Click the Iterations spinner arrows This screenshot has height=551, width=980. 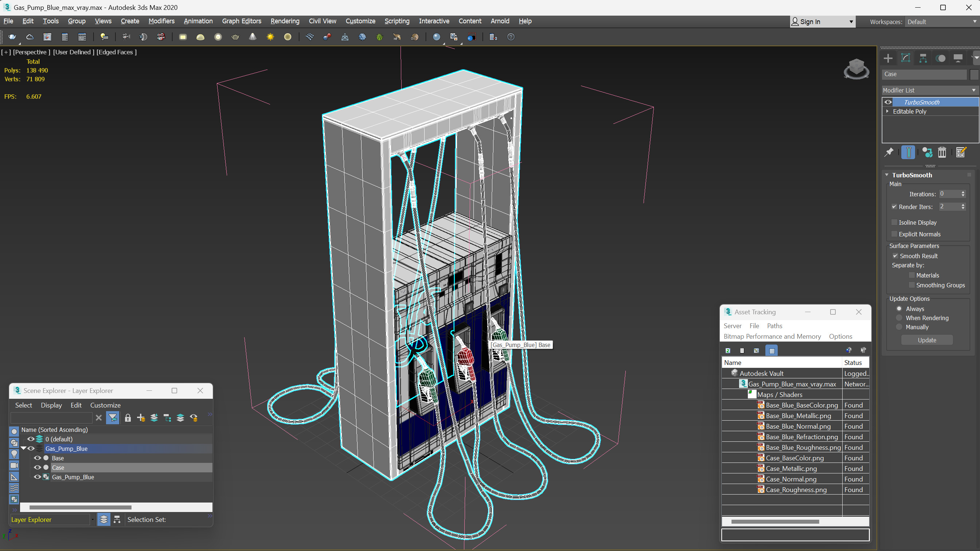[x=963, y=194]
